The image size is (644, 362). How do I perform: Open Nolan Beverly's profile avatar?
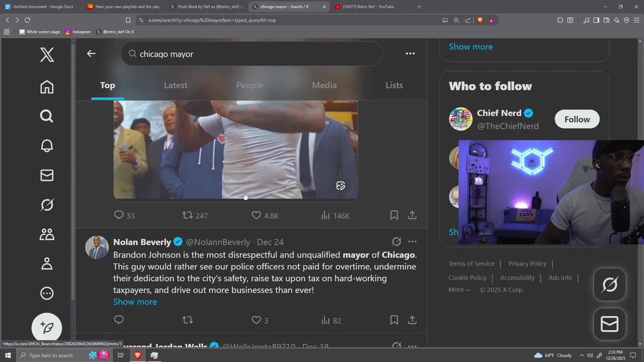point(97,247)
